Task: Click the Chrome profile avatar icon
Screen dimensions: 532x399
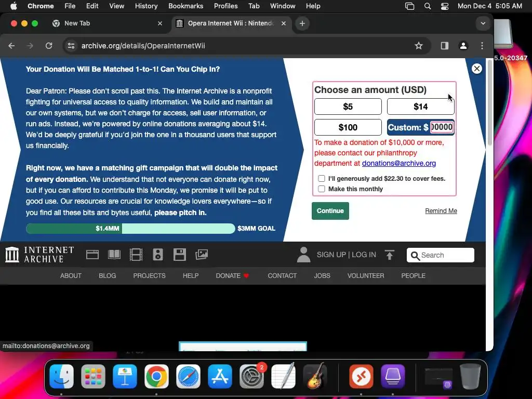Action: [x=463, y=46]
